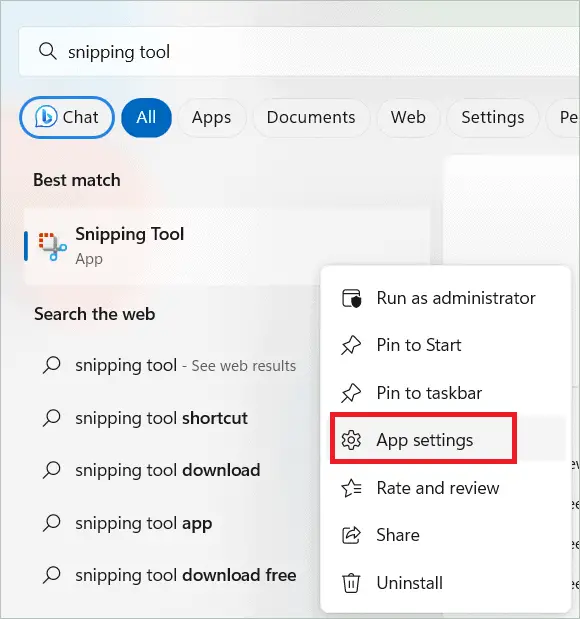
Task: Select Rate and review menu entry
Action: point(446,488)
